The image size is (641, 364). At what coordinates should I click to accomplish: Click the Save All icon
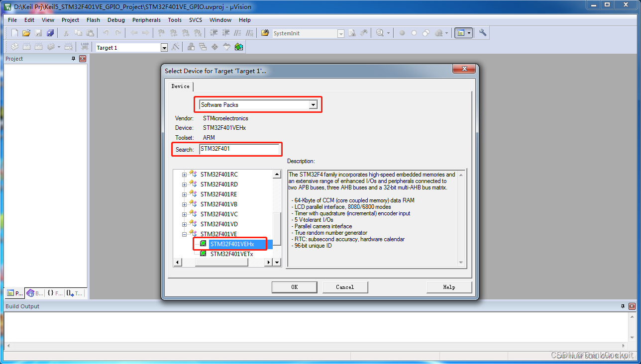point(50,33)
